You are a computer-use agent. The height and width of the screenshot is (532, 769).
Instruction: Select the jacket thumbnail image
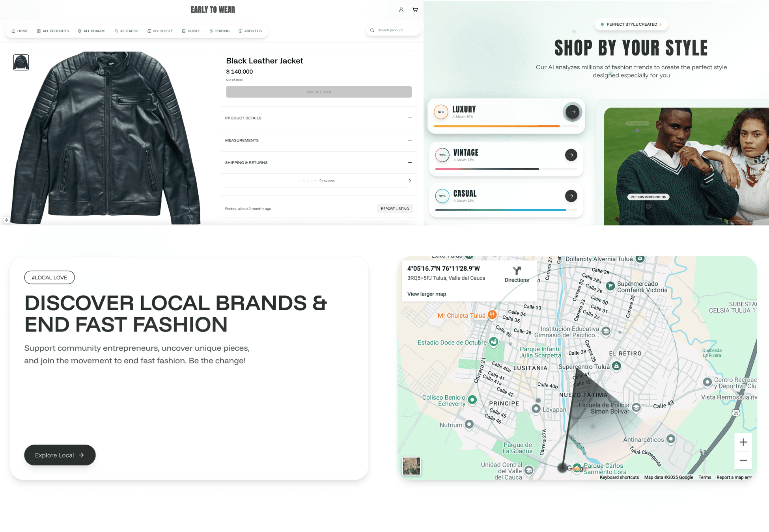coord(21,62)
